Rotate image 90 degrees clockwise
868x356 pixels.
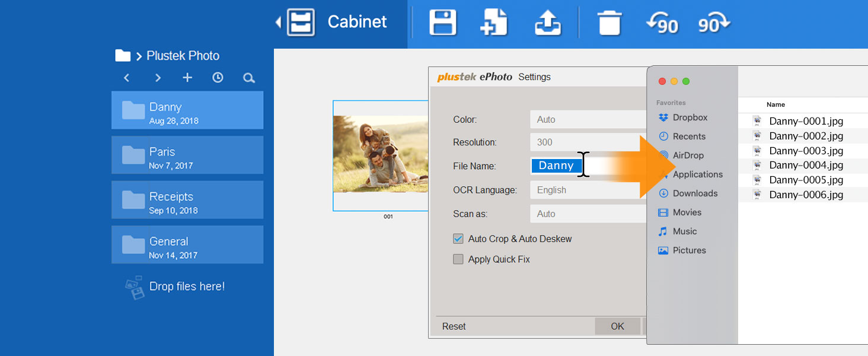click(714, 24)
